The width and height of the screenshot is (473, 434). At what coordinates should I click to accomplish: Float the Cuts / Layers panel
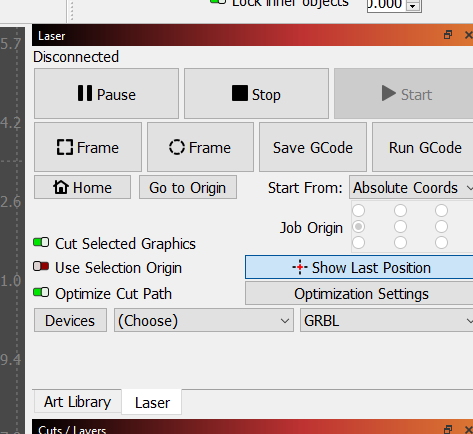click(x=448, y=429)
